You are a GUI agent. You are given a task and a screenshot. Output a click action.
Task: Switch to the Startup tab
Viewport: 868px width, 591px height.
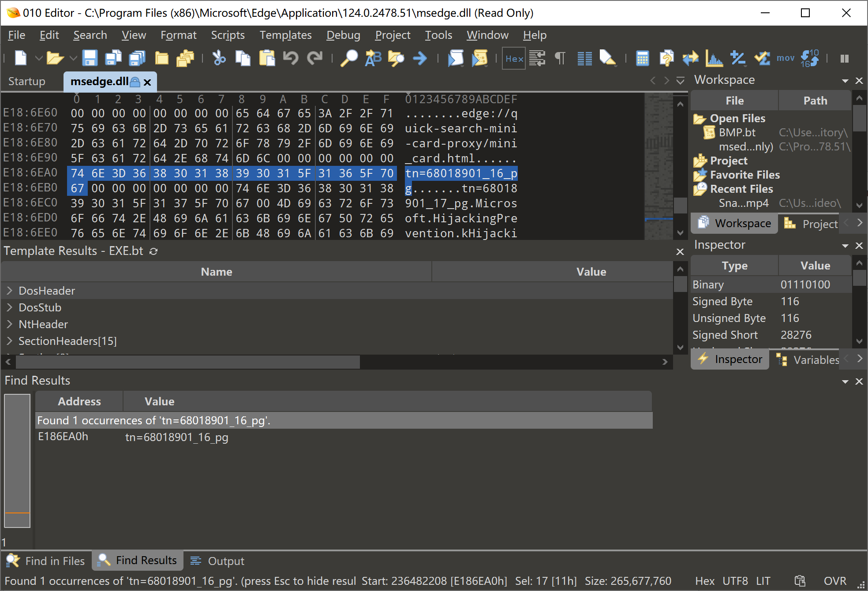(x=27, y=82)
